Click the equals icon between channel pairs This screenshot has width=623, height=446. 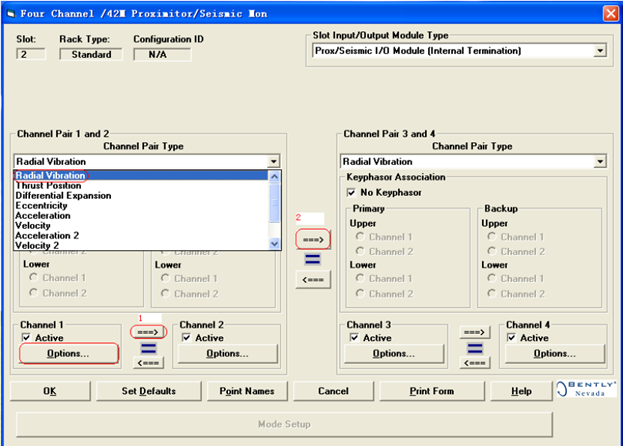point(312,261)
